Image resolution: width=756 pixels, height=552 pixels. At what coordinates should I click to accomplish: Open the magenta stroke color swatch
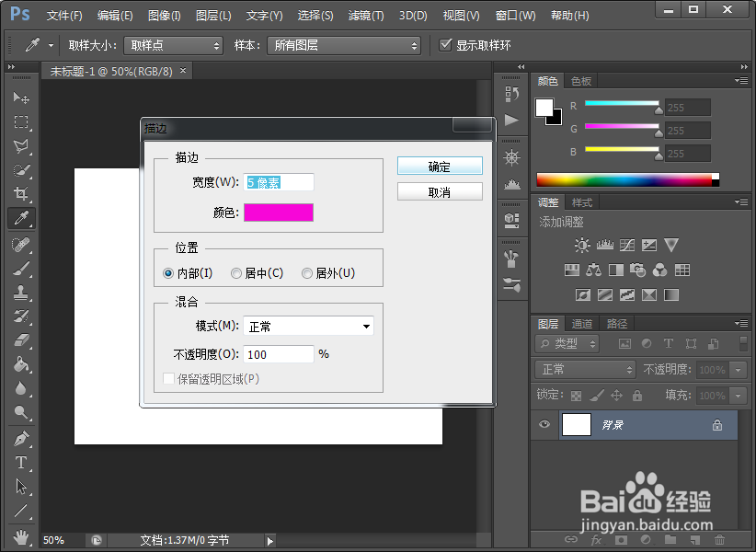pos(279,212)
